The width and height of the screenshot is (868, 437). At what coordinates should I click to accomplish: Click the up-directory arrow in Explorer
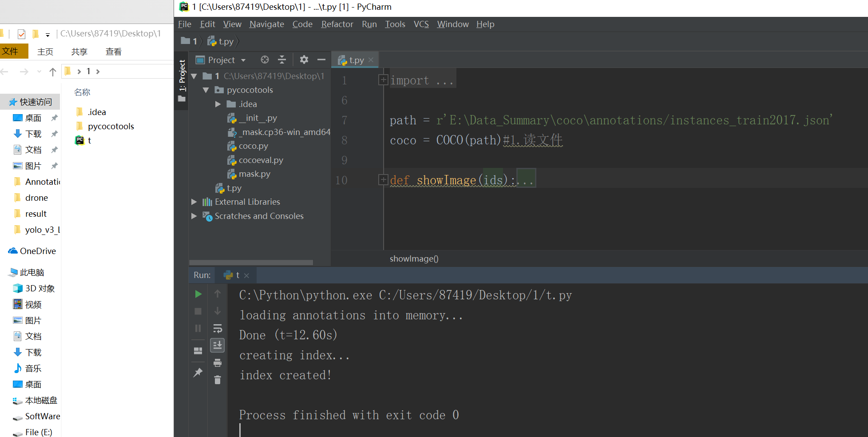tap(53, 72)
